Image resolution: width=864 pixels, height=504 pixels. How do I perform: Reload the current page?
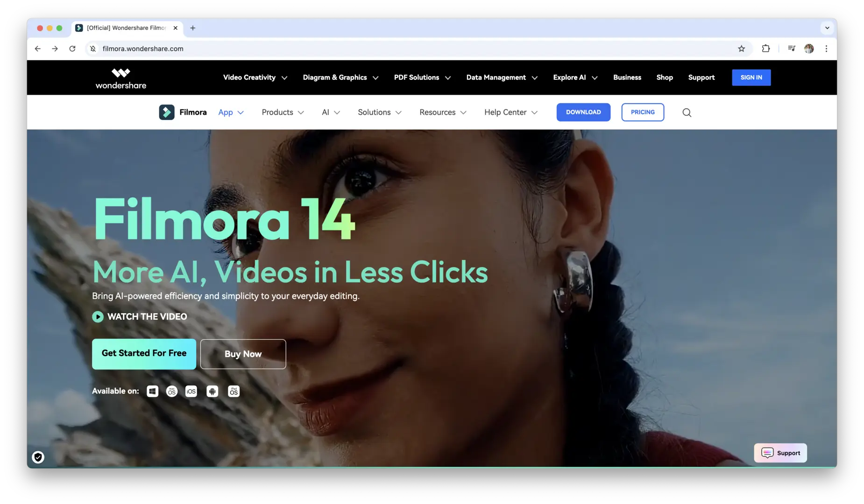click(x=72, y=49)
